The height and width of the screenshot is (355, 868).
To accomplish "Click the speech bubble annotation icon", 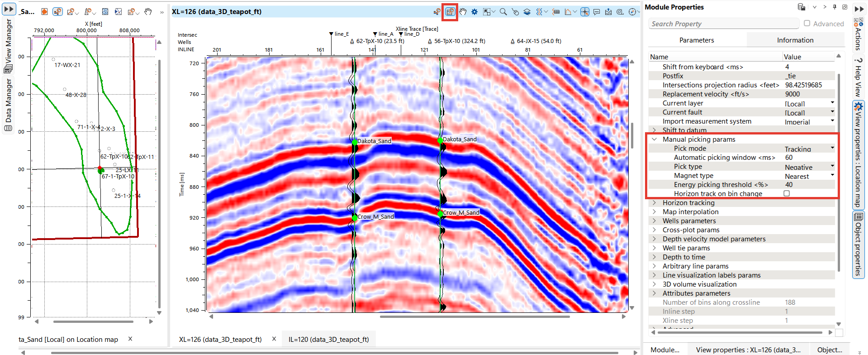I will coord(597,12).
